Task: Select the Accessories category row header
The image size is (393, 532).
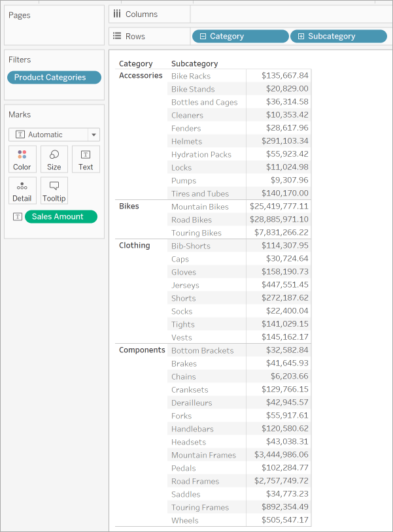Action: [x=139, y=75]
